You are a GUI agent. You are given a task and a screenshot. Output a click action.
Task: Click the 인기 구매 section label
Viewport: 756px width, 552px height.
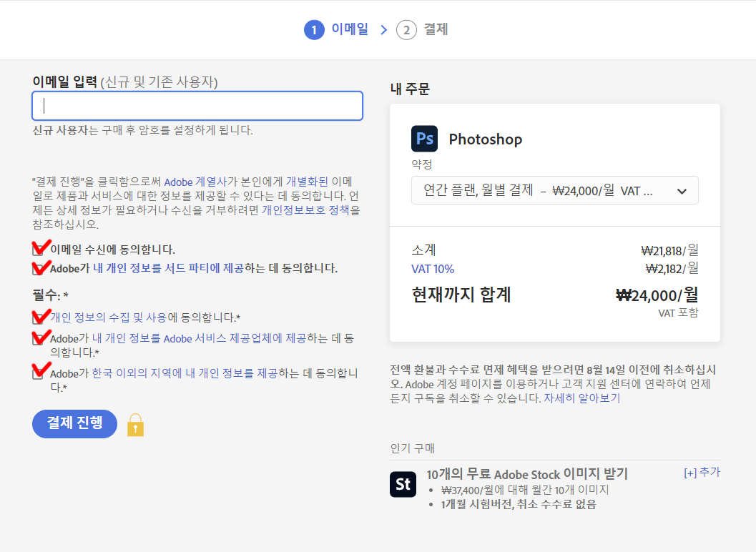pos(412,448)
